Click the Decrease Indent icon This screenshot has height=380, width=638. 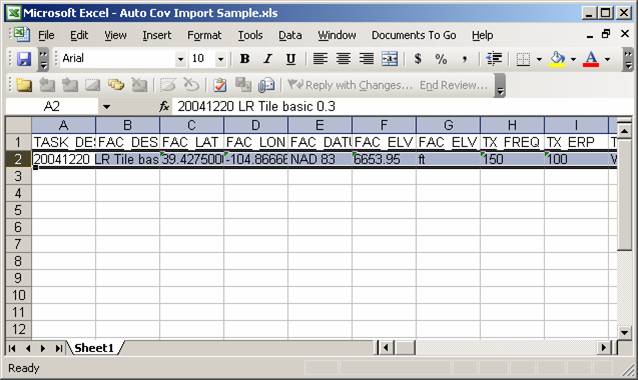pos(494,59)
